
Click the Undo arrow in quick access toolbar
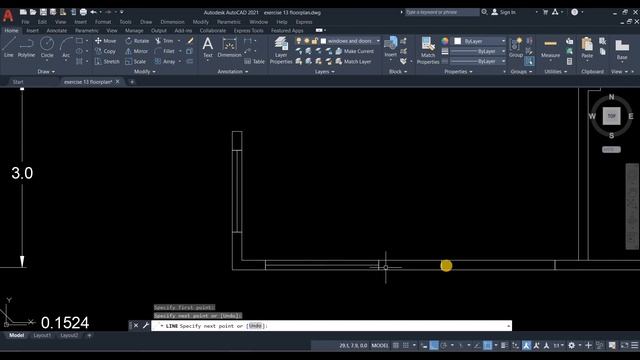click(93, 12)
